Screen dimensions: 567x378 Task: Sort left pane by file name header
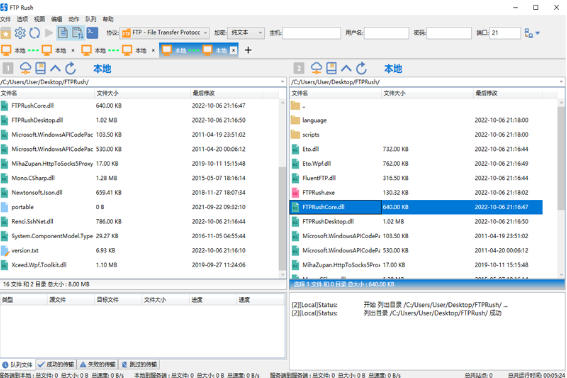tap(47, 93)
